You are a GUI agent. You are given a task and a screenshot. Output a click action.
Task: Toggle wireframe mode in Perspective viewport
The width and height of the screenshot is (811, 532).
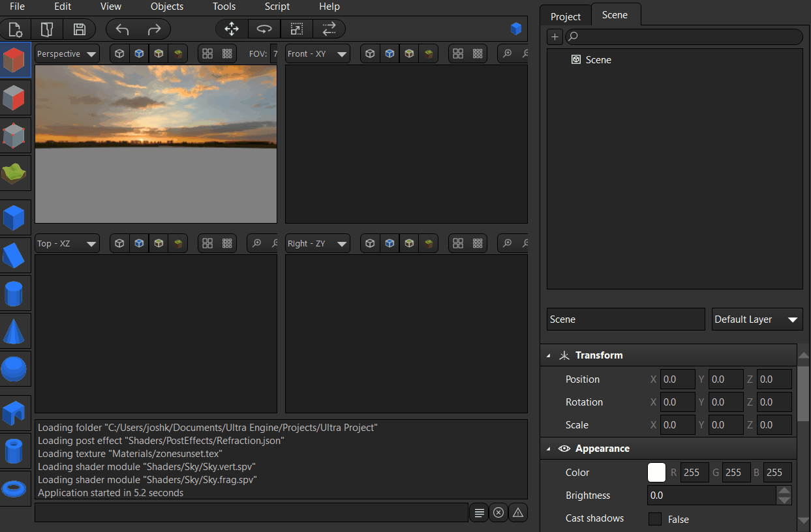coord(119,54)
